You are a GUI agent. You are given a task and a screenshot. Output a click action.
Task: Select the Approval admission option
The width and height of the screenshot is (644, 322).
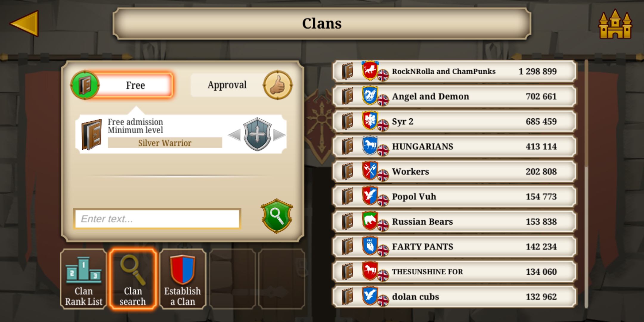[x=241, y=85]
